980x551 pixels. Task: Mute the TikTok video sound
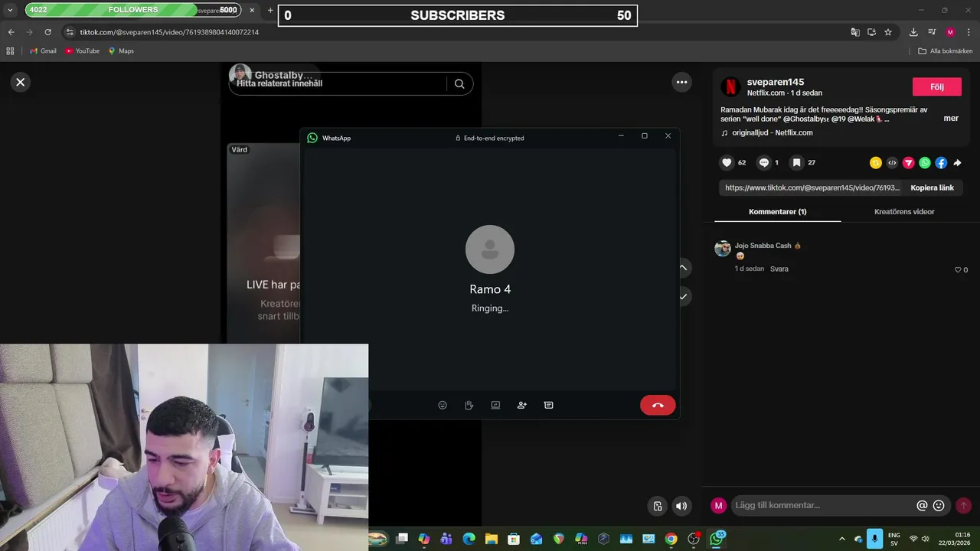[x=681, y=506]
